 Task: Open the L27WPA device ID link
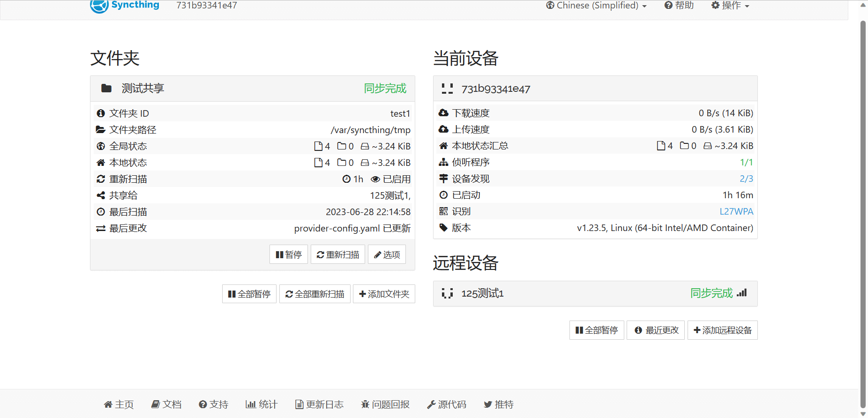coord(736,211)
